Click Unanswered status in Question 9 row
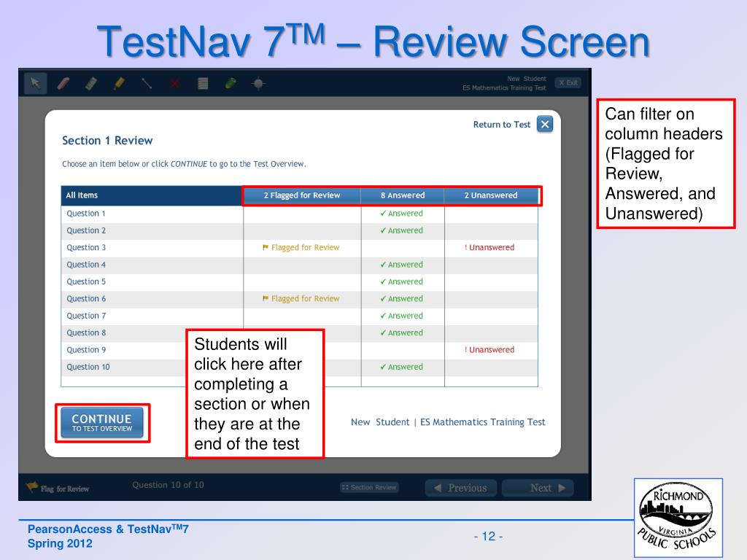 pyautogui.click(x=489, y=350)
